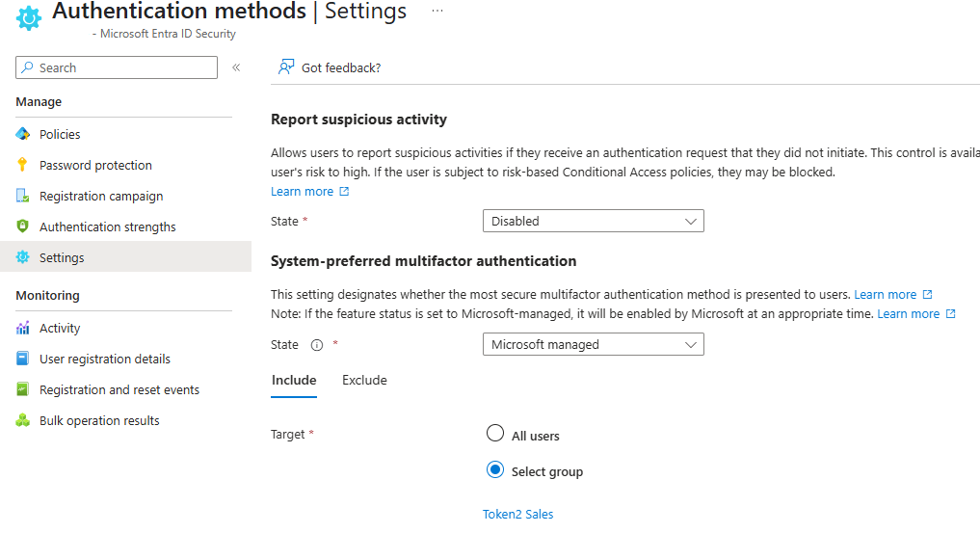Screen dimensions: 980x533
Task: Click the Authentication strengths shield icon
Action: point(23,227)
